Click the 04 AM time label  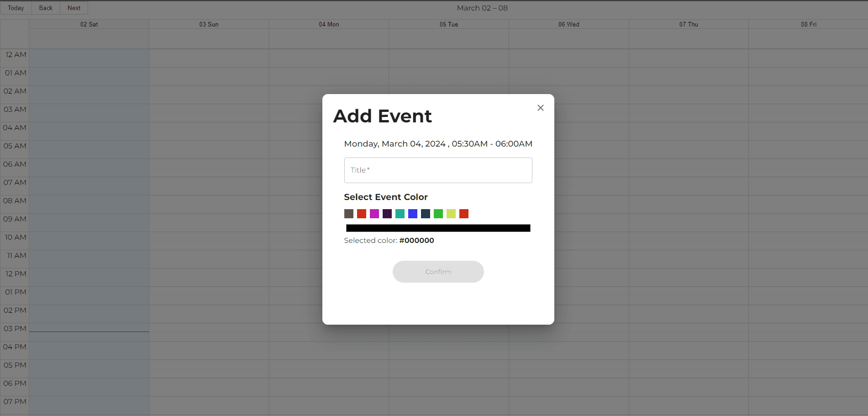15,127
